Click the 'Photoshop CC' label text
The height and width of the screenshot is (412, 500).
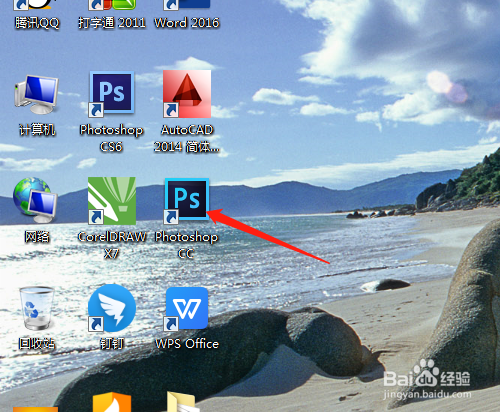[x=187, y=245]
